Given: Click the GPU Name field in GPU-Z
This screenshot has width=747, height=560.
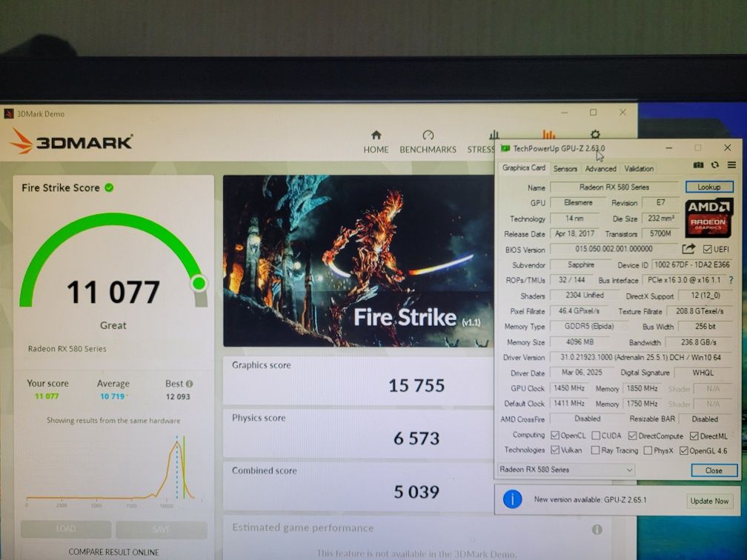Looking at the screenshot, I should pyautogui.click(x=614, y=187).
